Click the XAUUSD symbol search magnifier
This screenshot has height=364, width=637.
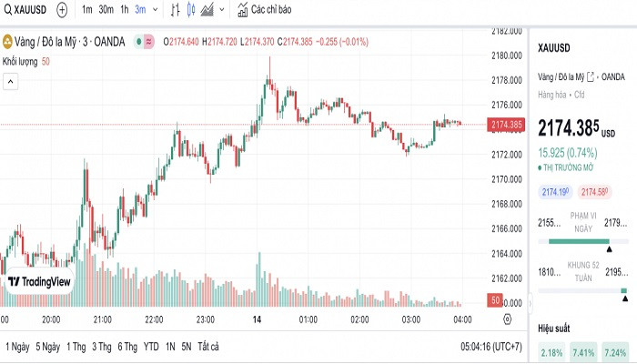(8, 11)
